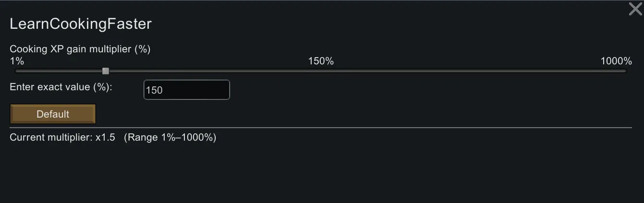Click the 1% minimum label
Screen dimensions: 644x203
[x=17, y=61]
